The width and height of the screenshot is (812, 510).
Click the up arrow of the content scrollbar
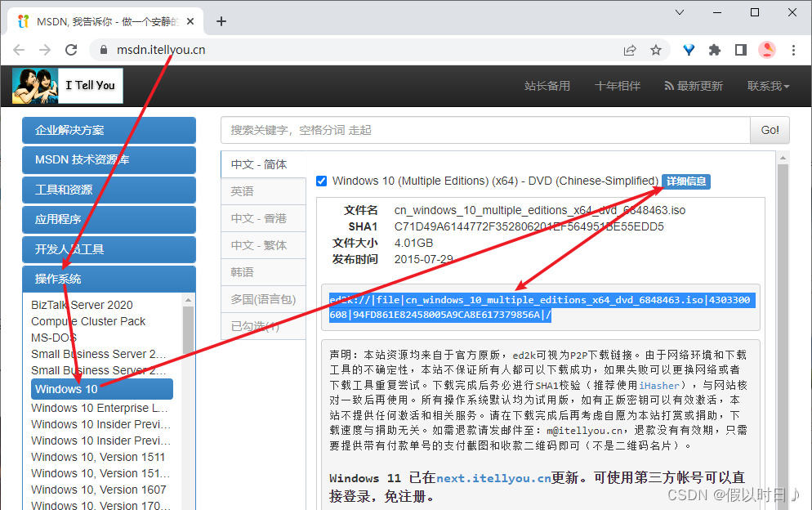coord(783,158)
